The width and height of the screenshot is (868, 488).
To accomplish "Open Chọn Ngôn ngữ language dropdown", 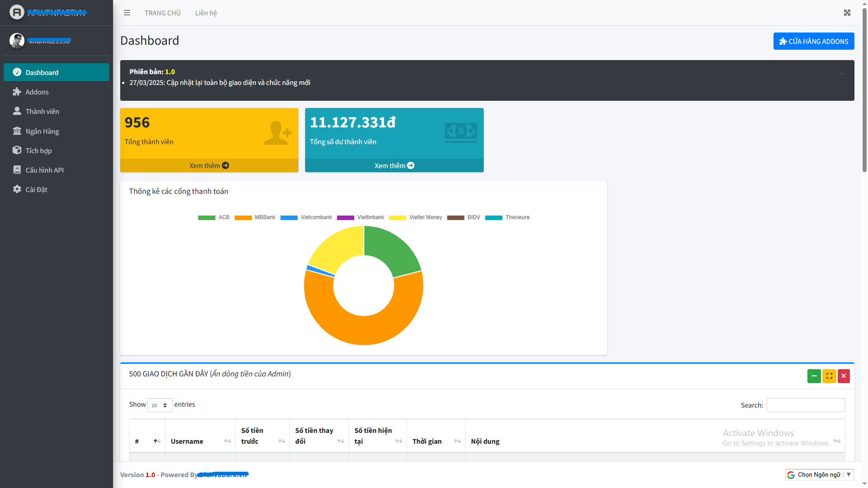I will pyautogui.click(x=819, y=474).
